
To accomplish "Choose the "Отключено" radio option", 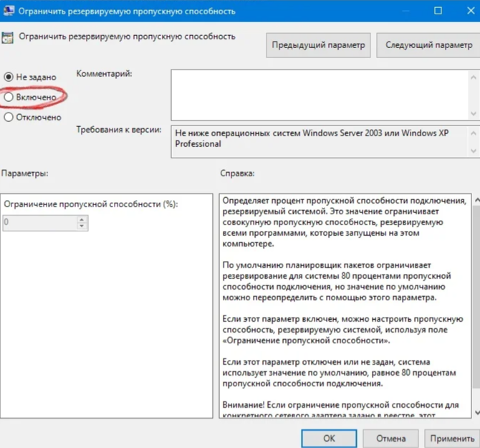I will [x=9, y=117].
